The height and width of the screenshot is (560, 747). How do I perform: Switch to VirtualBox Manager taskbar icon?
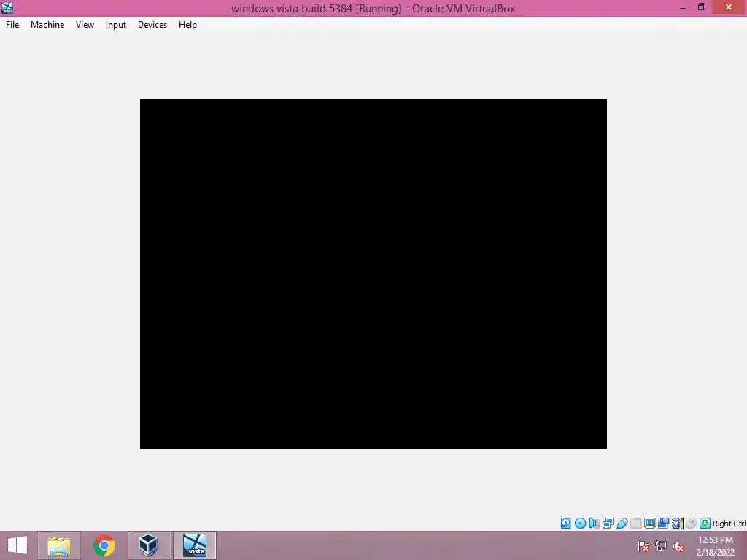pyautogui.click(x=149, y=545)
